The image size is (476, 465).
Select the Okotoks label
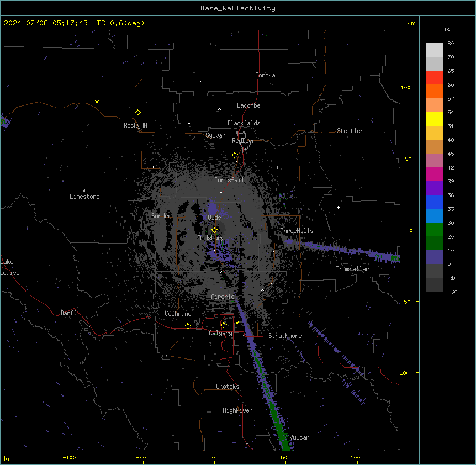(228, 387)
